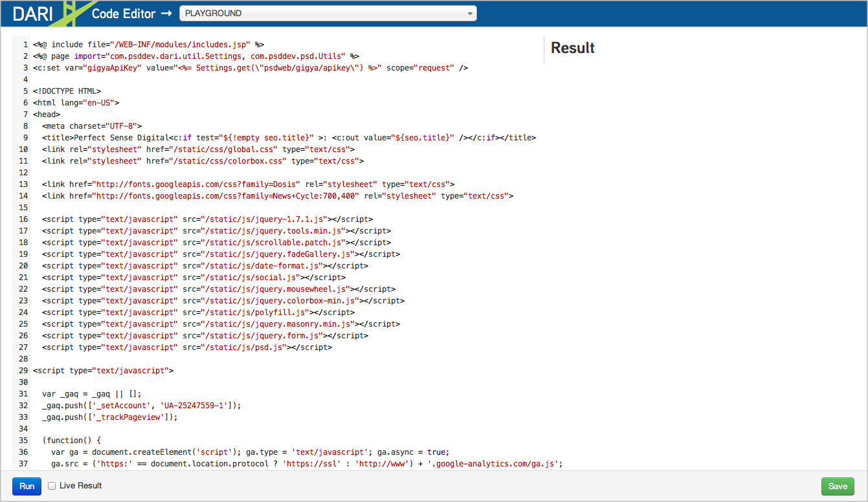
Task: Click the green Save button
Action: coord(838,486)
